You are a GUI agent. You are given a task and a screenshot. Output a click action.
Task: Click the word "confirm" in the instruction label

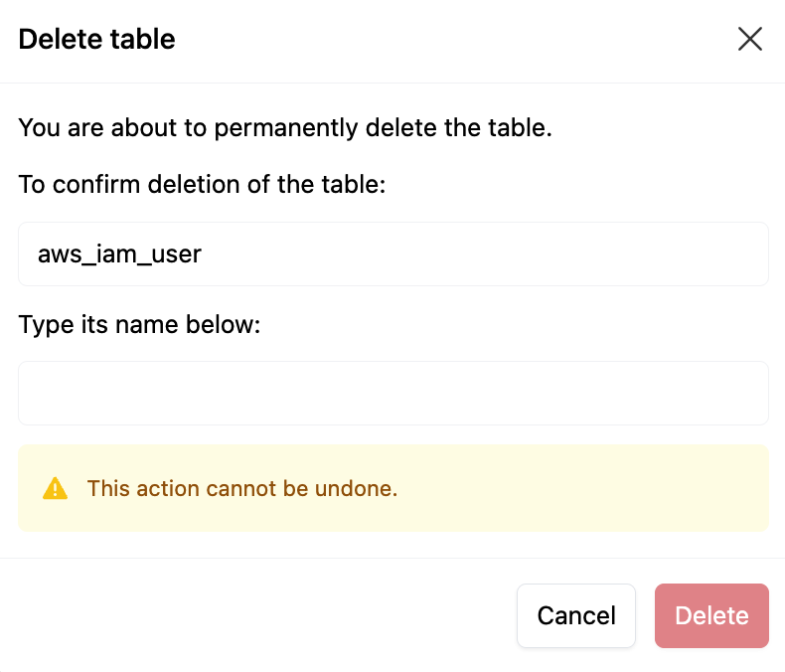(x=87, y=185)
